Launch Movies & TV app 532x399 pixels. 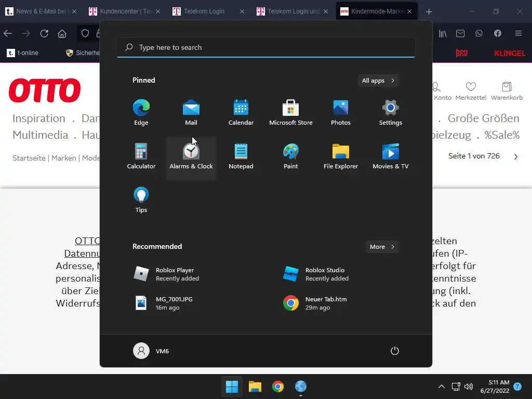click(391, 156)
